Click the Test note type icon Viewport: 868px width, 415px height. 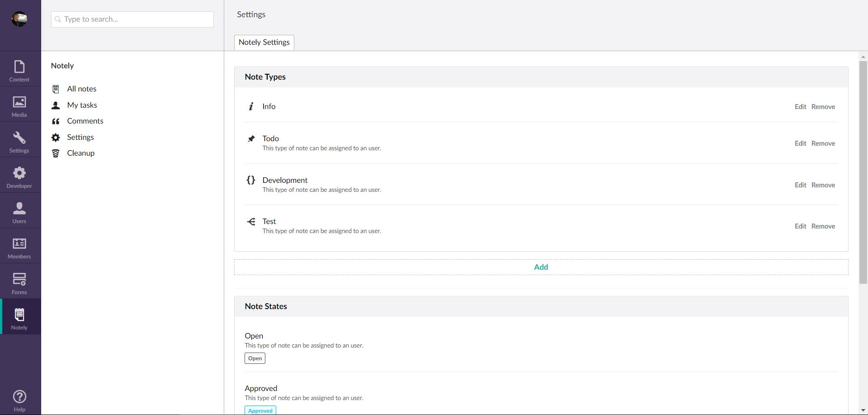251,221
